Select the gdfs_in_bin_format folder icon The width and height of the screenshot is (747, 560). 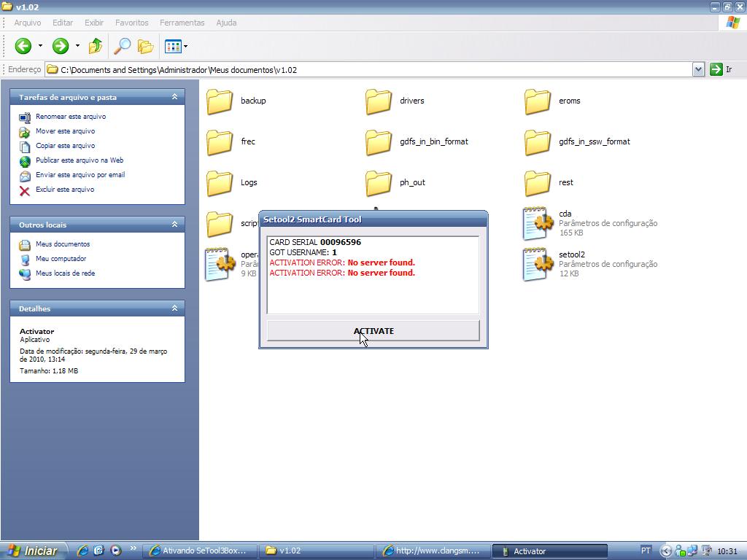[379, 142]
